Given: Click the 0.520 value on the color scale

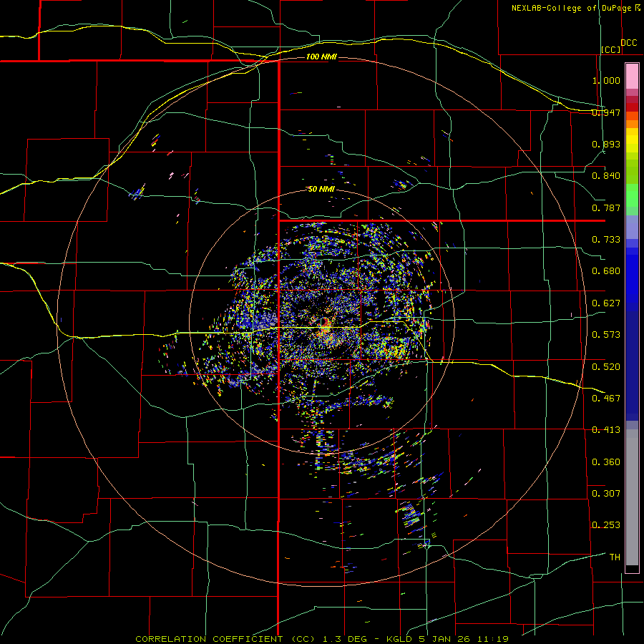Looking at the screenshot, I should [606, 367].
